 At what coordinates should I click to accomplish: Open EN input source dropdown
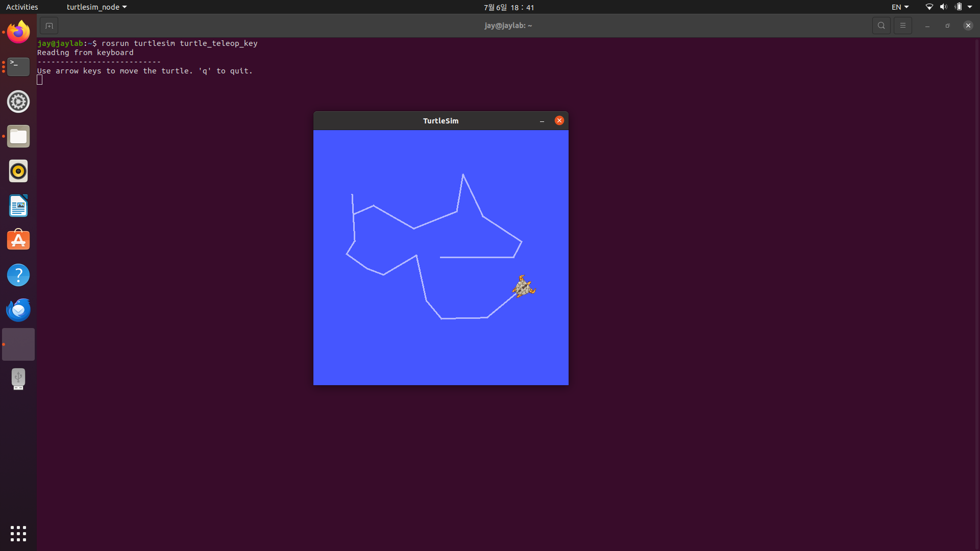pyautogui.click(x=900, y=7)
